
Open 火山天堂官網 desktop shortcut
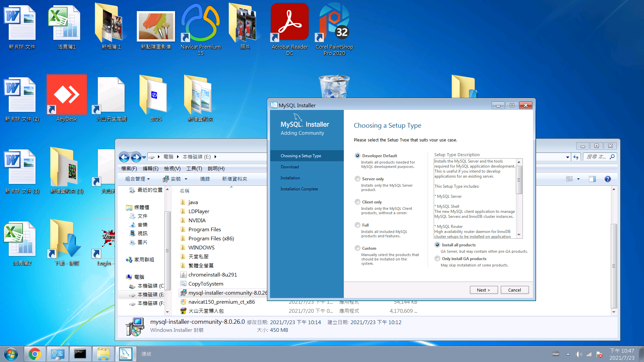pyautogui.click(x=111, y=98)
